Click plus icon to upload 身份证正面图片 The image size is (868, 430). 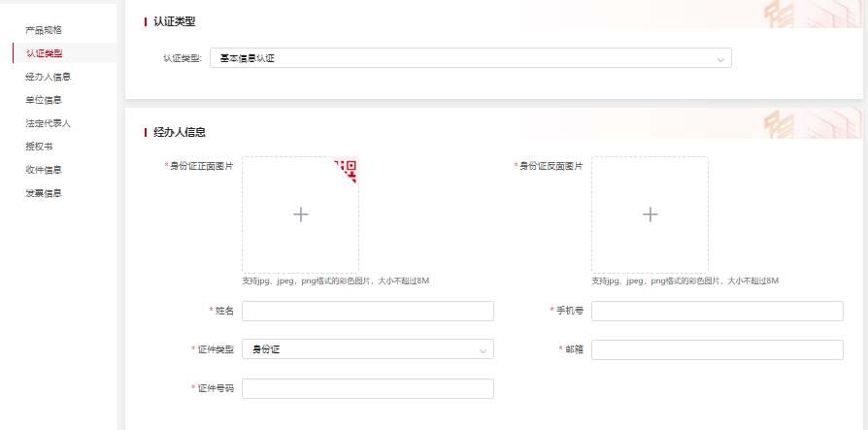coord(301,215)
